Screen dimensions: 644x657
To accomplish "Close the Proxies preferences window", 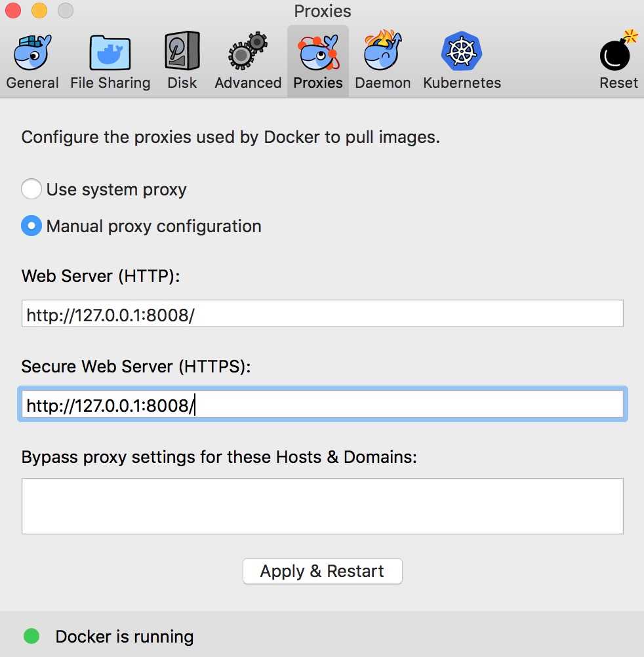I will point(12,10).
